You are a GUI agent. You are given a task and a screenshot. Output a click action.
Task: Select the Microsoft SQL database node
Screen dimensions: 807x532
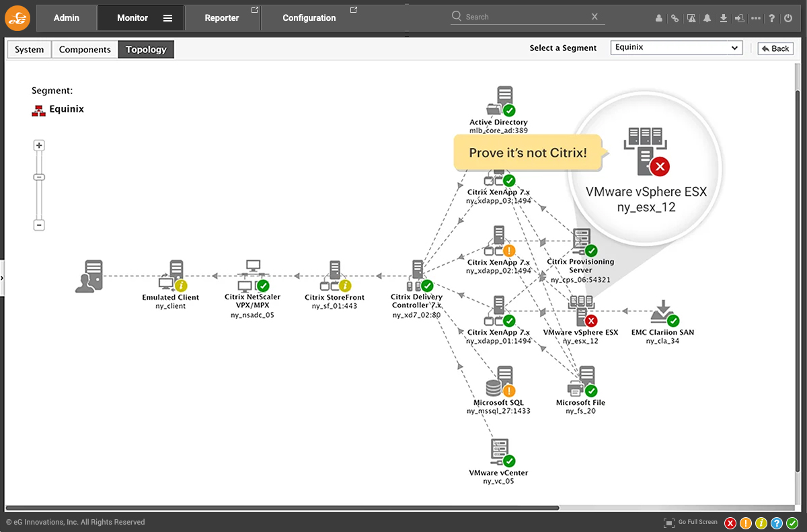[500, 382]
